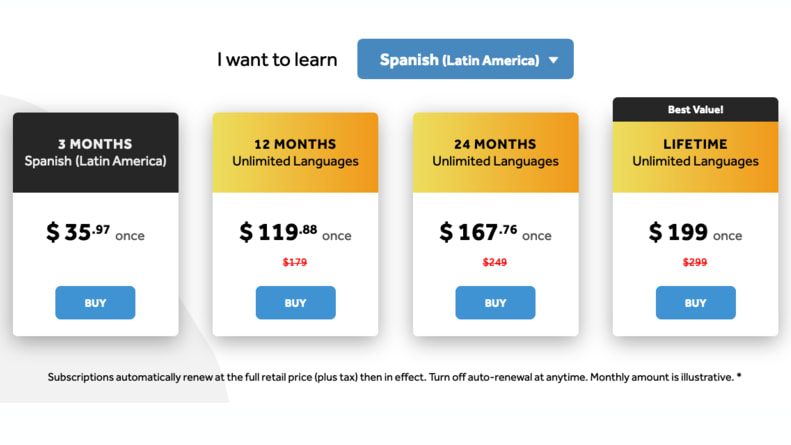Open the Spanish (Latin America) language dropdown

[x=465, y=59]
